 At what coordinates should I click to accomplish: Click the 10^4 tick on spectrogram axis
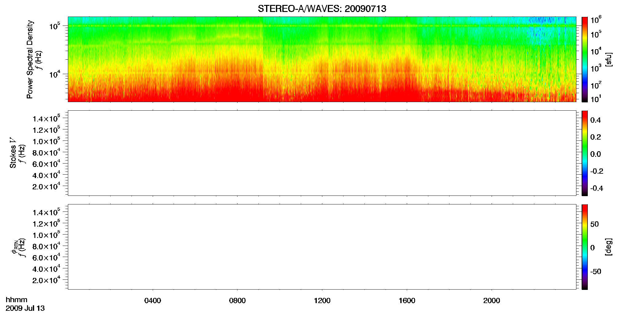[x=54, y=74]
